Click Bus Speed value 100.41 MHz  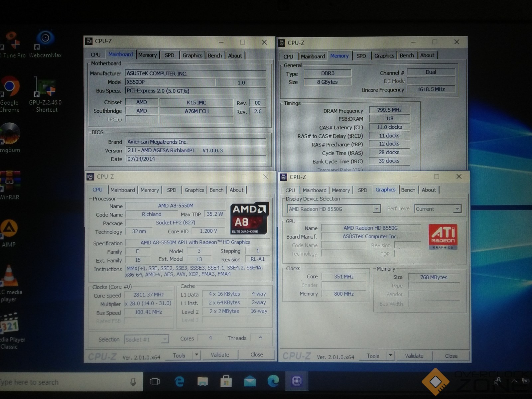149,312
